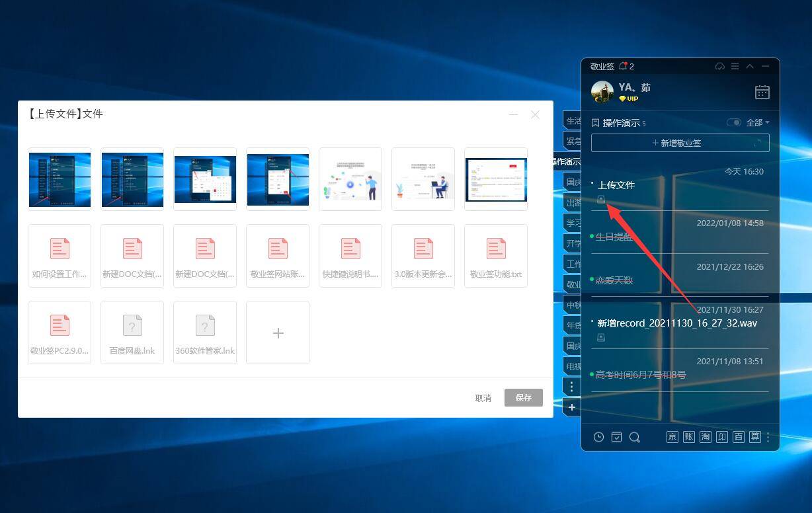
Task: Click the 百 shortcut icon
Action: coord(739,437)
